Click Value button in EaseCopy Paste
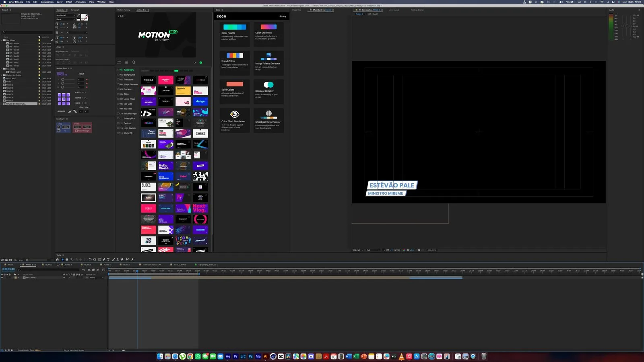The image size is (644, 362). 87,127
